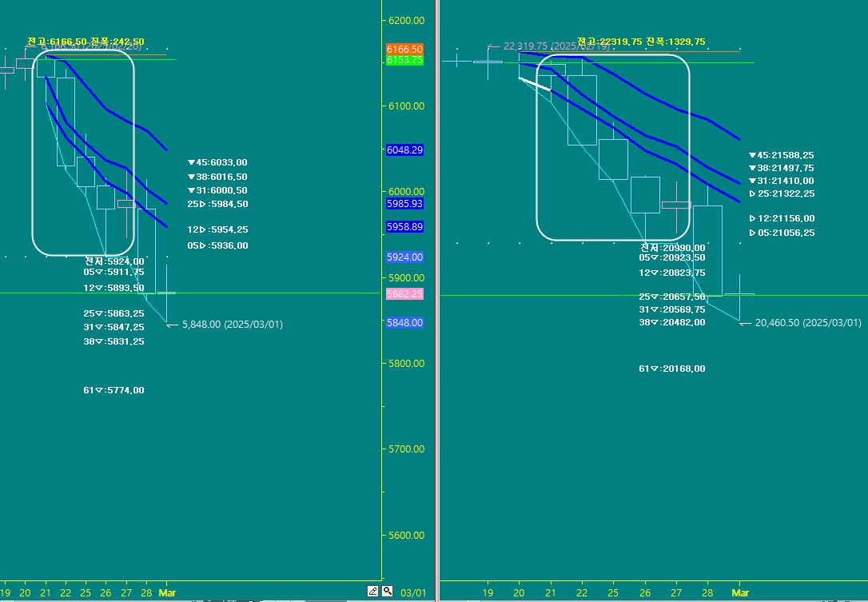This screenshot has height=602, width=868.
Task: Click the dark blue 6048.29 price marker
Action: pos(404,150)
